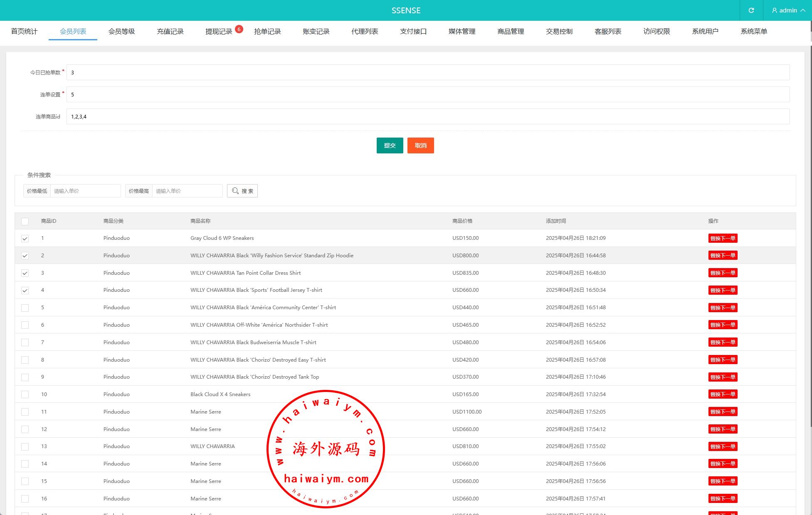Click the red withdrawal notification badge
The width and height of the screenshot is (812, 515).
click(239, 29)
